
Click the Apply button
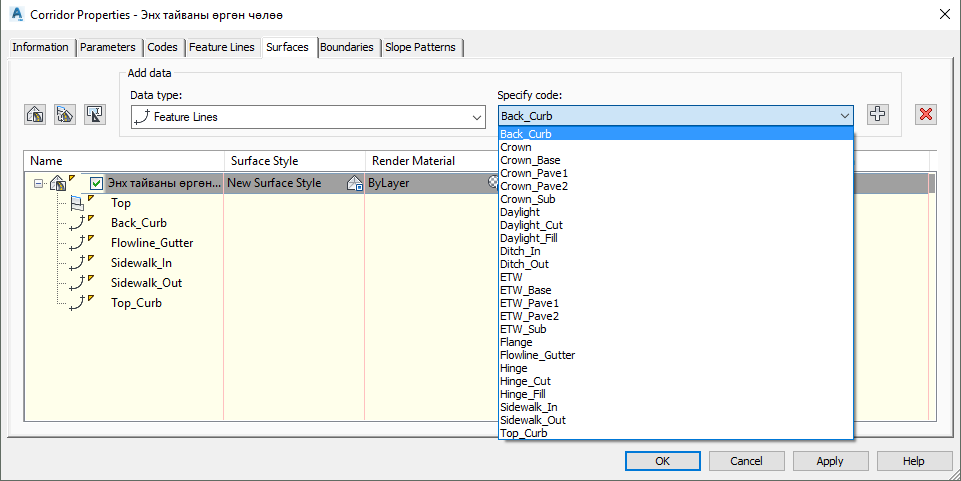click(x=829, y=461)
